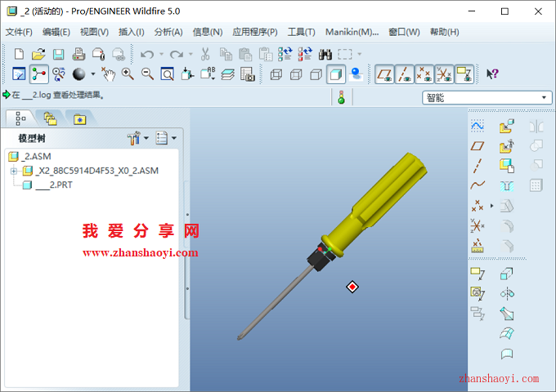Switch to the favorites tab
Image resolution: width=556 pixels, height=392 pixels.
80,118
